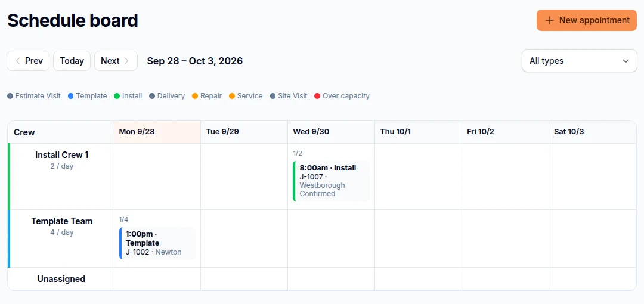Click the left chevron icon on Prev

[x=18, y=61]
